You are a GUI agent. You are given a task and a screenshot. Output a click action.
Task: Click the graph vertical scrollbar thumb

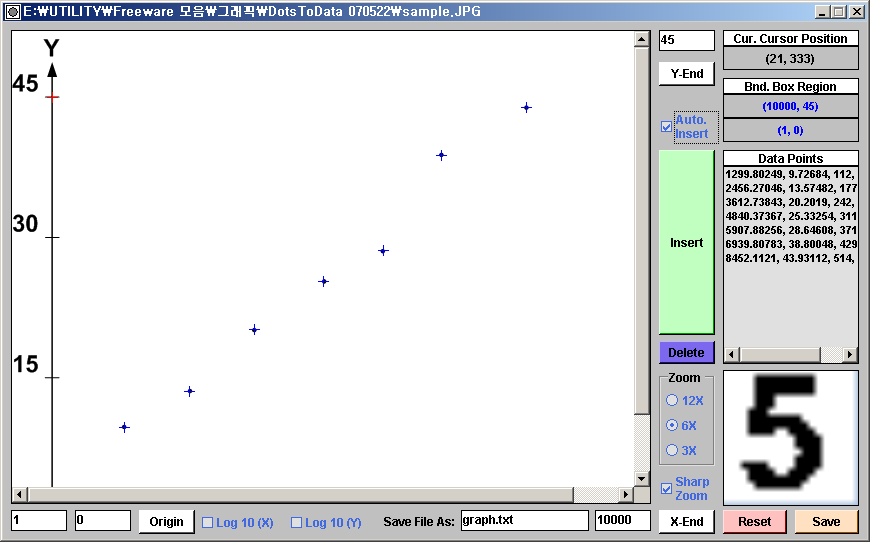tap(641, 230)
